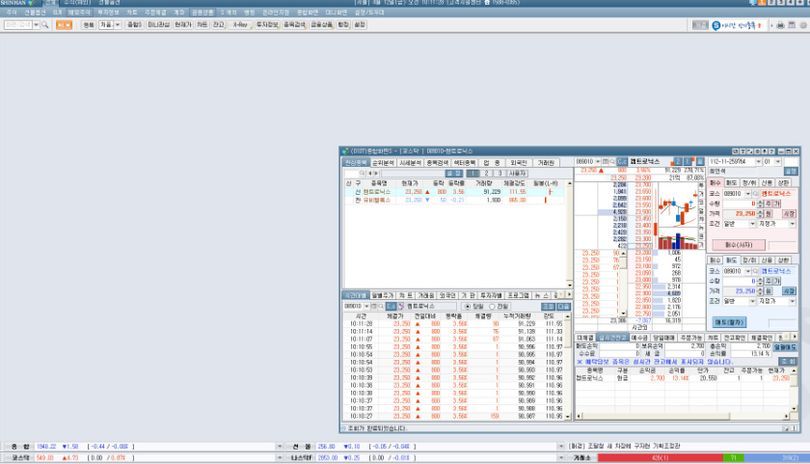The image size is (810, 464).
Task: Open the 온라인지점 menu
Action: (x=275, y=12)
